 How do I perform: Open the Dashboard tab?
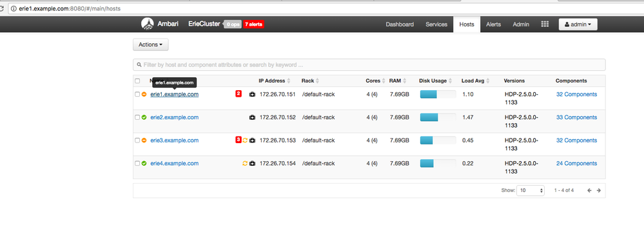(x=400, y=24)
